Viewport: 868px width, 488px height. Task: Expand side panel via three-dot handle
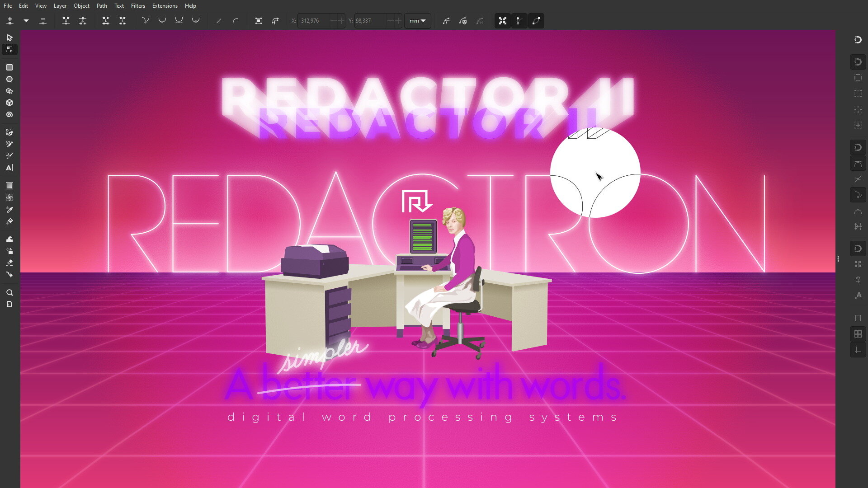pyautogui.click(x=838, y=259)
